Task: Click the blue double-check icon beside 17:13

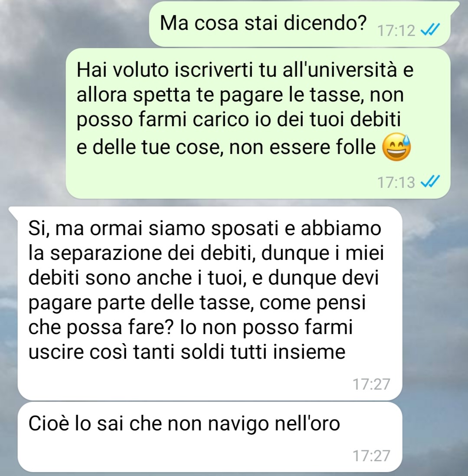Action: click(430, 181)
